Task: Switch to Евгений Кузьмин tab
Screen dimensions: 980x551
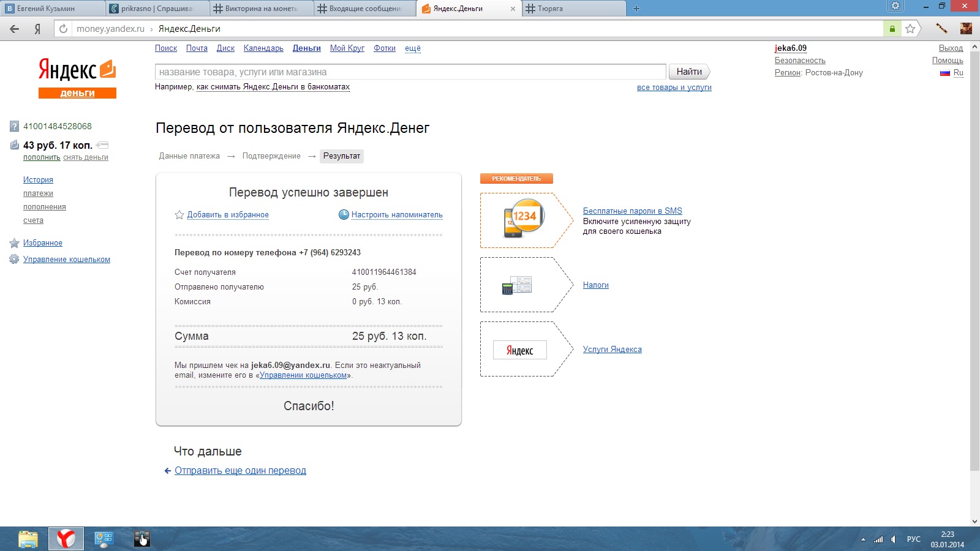Action: [x=53, y=9]
